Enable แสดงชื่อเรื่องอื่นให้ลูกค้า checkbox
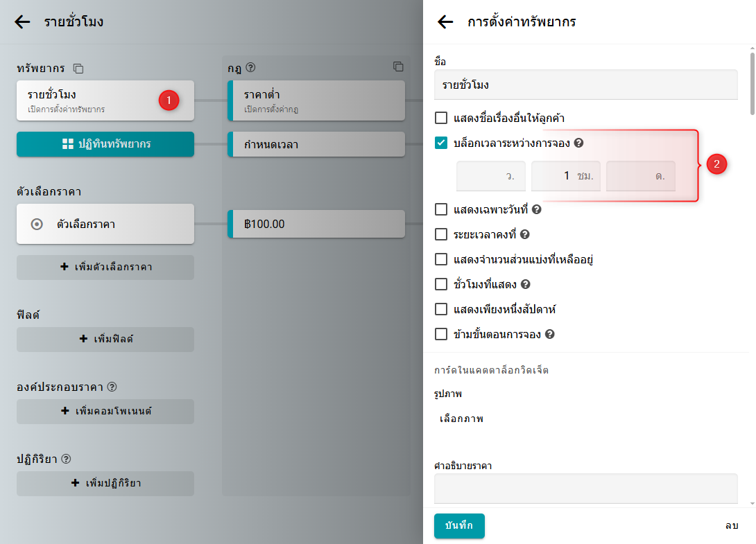This screenshot has height=544, width=756. pos(441,119)
